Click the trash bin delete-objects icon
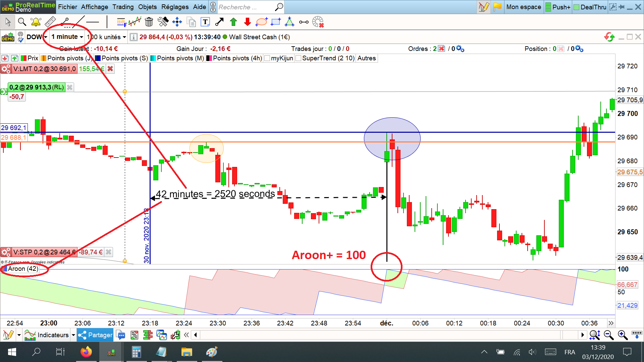 click(149, 22)
